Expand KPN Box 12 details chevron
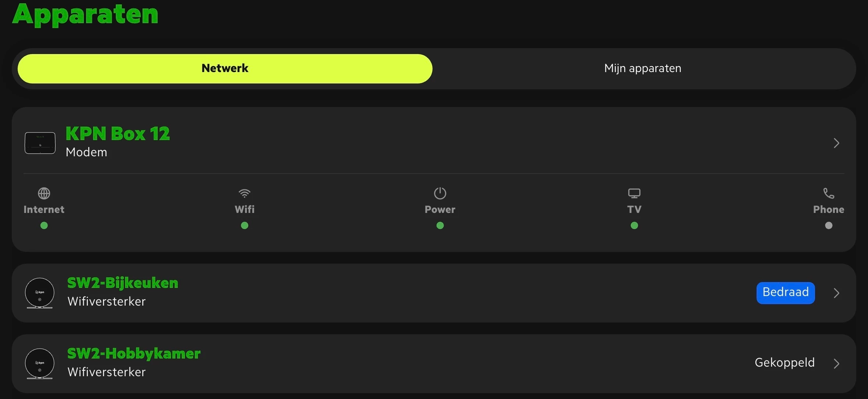 pos(836,143)
